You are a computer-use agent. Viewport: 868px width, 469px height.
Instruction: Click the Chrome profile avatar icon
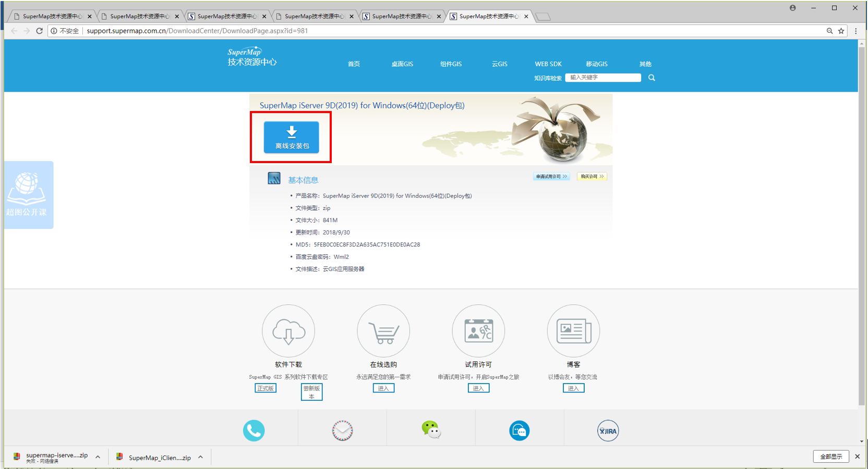pyautogui.click(x=793, y=8)
